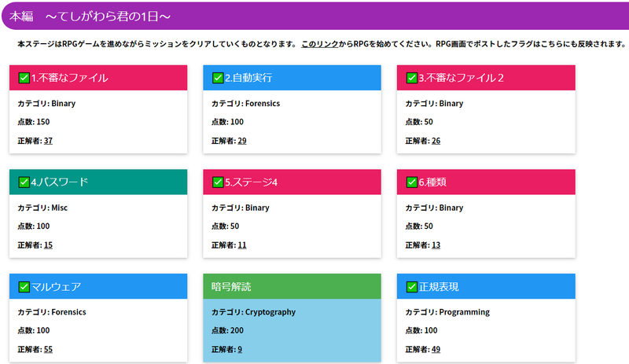This screenshot has width=629, height=364.
Task: Open solver count 11 link
Action: (x=242, y=245)
